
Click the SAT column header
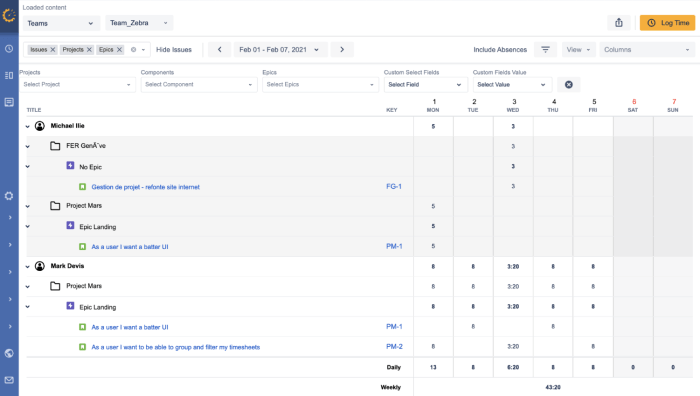click(633, 105)
